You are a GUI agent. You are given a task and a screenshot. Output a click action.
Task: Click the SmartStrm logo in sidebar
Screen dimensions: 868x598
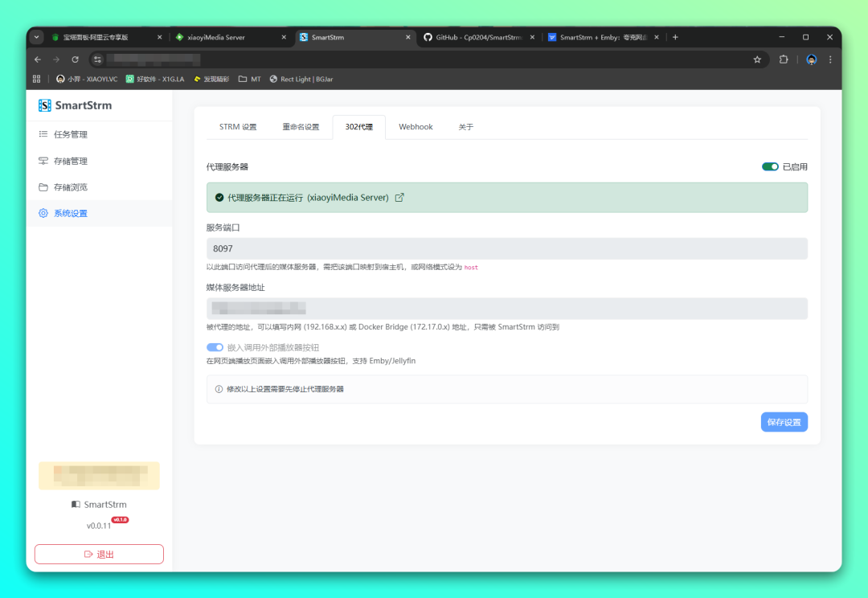coord(45,105)
